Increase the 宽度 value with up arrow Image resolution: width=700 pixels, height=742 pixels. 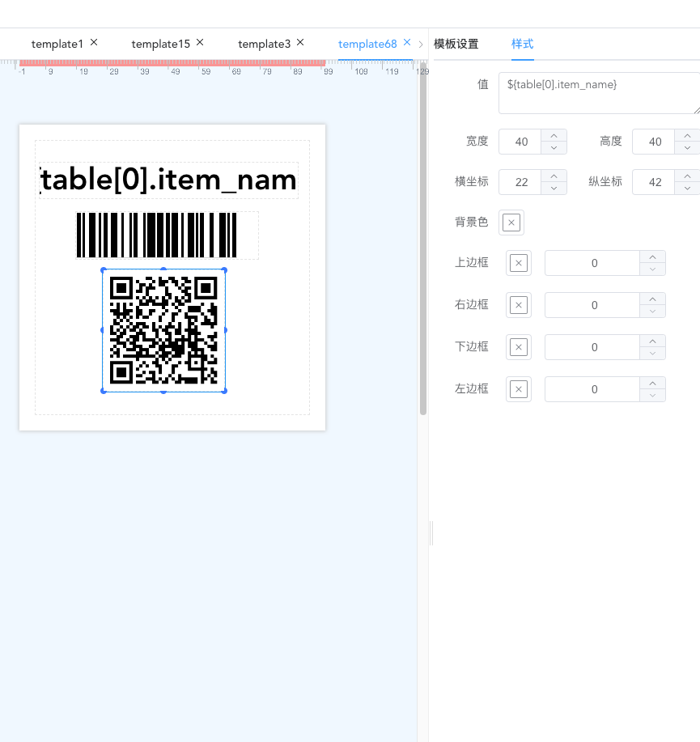(x=554, y=136)
